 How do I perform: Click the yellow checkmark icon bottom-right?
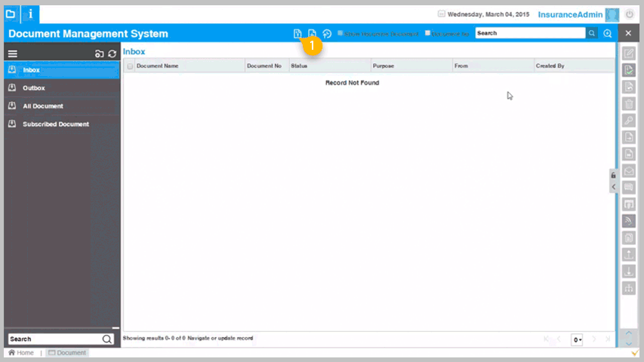pyautogui.click(x=635, y=353)
